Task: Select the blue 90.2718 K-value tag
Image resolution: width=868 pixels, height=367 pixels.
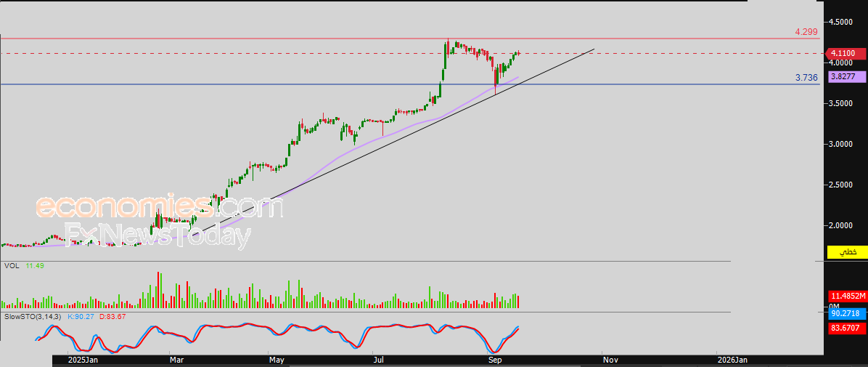Action: pyautogui.click(x=846, y=314)
